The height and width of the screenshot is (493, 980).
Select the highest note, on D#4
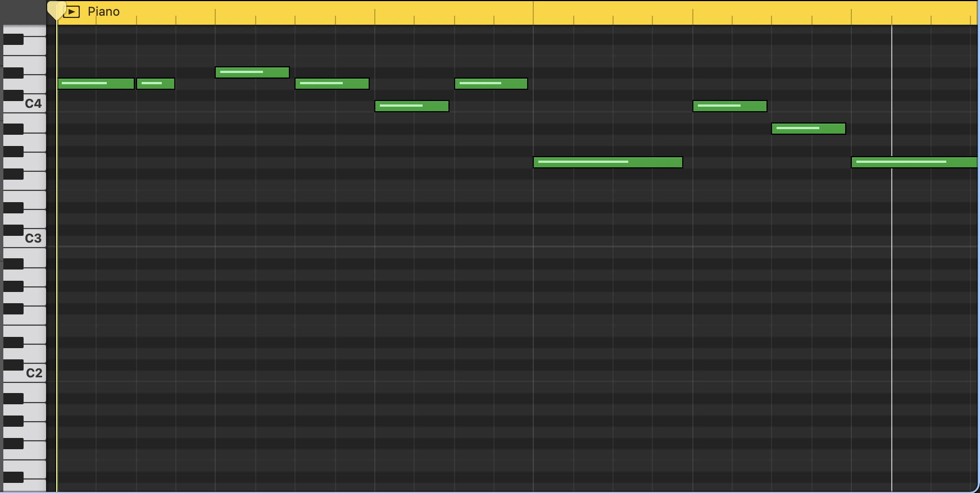pyautogui.click(x=252, y=72)
